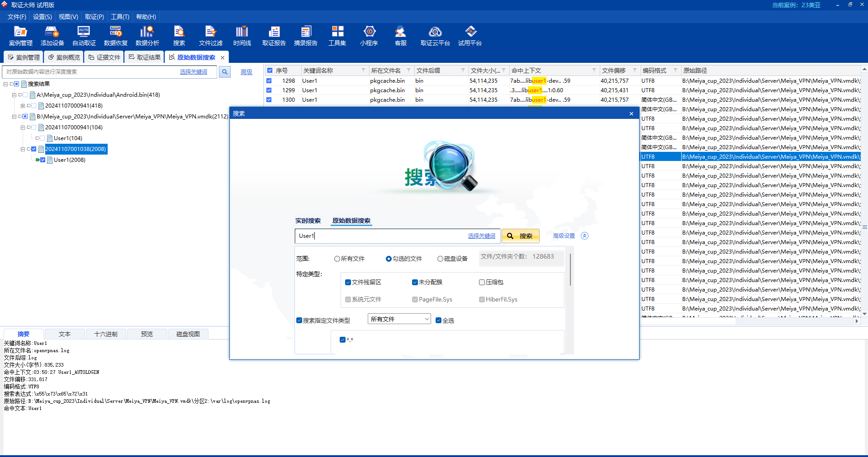Enable the 压缩包 checkbox
The width and height of the screenshot is (868, 457).
coord(482,283)
